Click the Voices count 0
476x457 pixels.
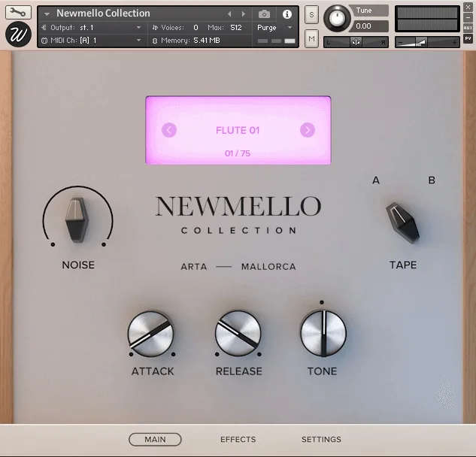pos(196,28)
